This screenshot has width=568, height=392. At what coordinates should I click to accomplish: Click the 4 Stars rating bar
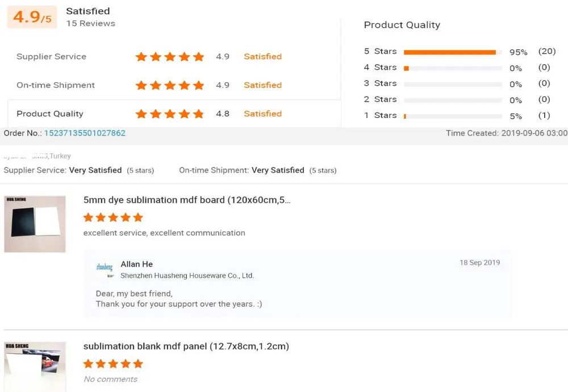pos(453,68)
